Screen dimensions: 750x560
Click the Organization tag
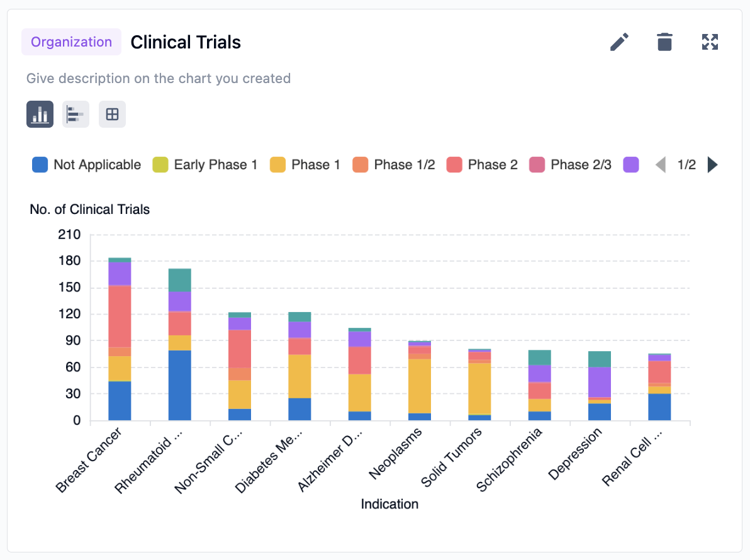pyautogui.click(x=71, y=42)
